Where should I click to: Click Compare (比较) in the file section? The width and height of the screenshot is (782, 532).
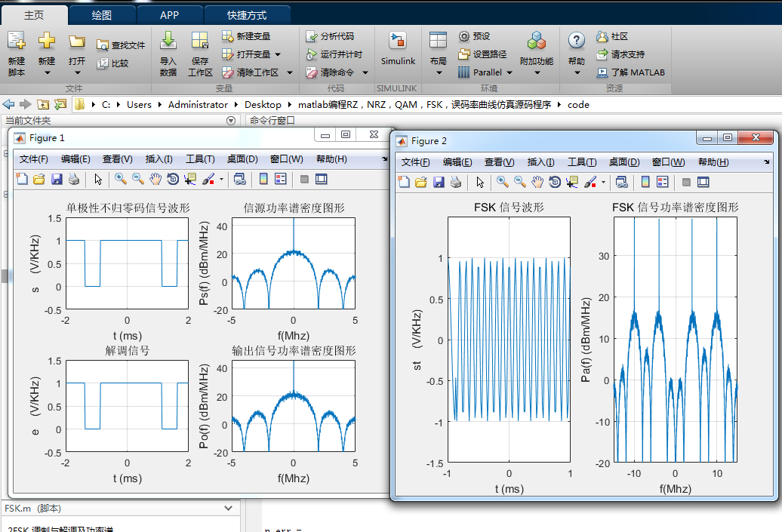coord(113,63)
